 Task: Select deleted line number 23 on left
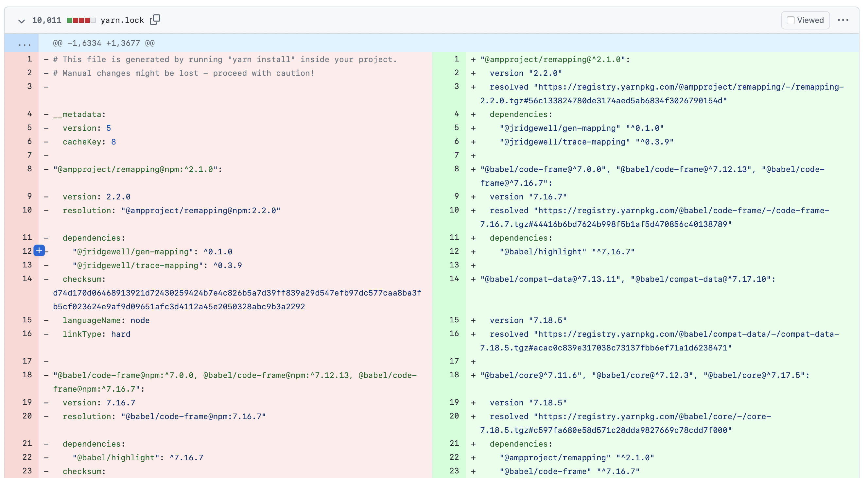27,471
